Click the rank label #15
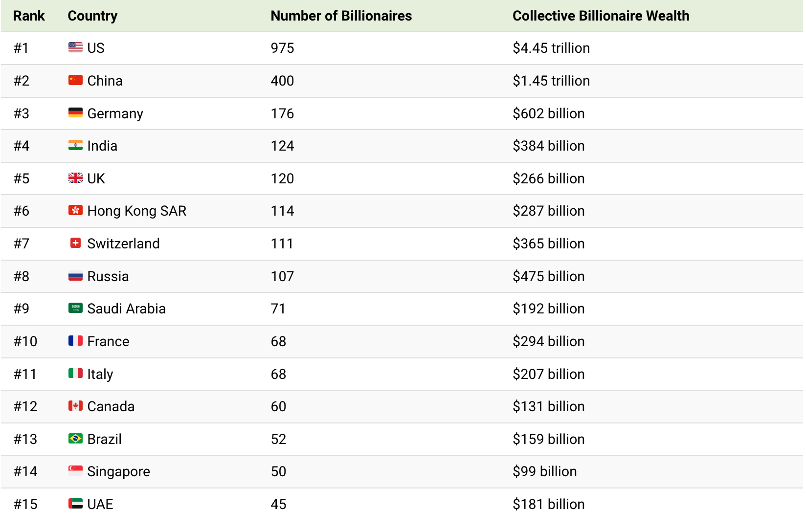Image resolution: width=806 pixels, height=532 pixels. (x=25, y=504)
